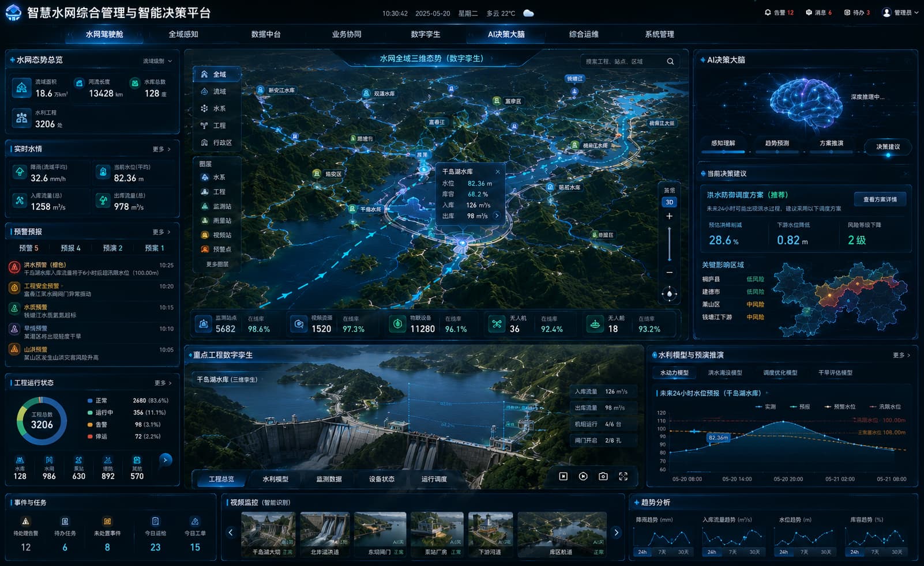
Task: Select the 行政区 view in map nav
Action: [216, 142]
